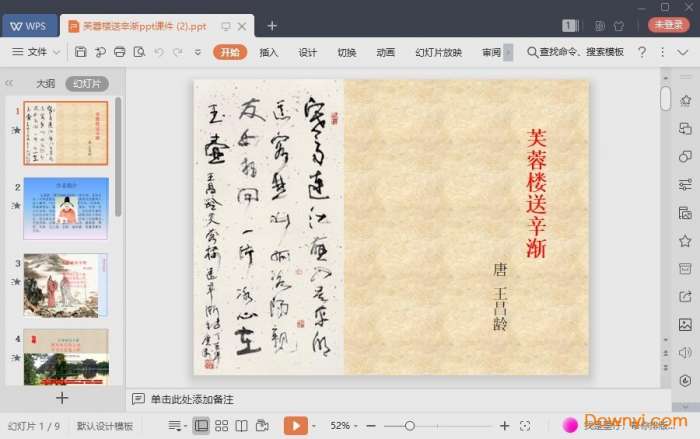700x439 pixels.
Task: Collapse the slide panel double chevron
Action: tap(9, 83)
